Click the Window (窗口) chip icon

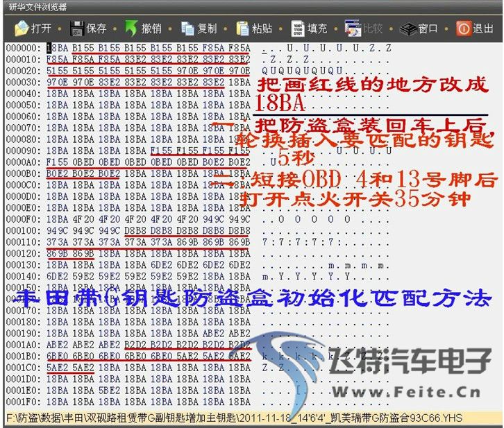[x=408, y=29]
